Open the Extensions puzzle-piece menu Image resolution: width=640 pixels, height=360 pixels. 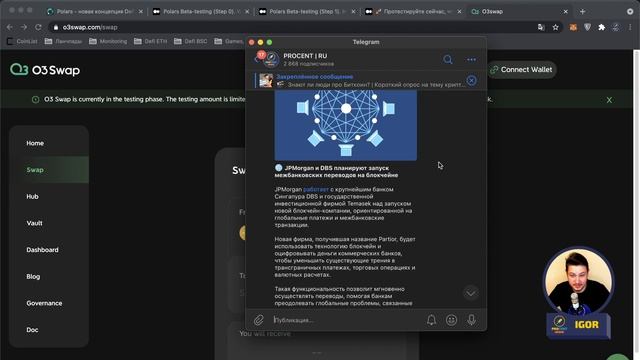[x=601, y=27]
